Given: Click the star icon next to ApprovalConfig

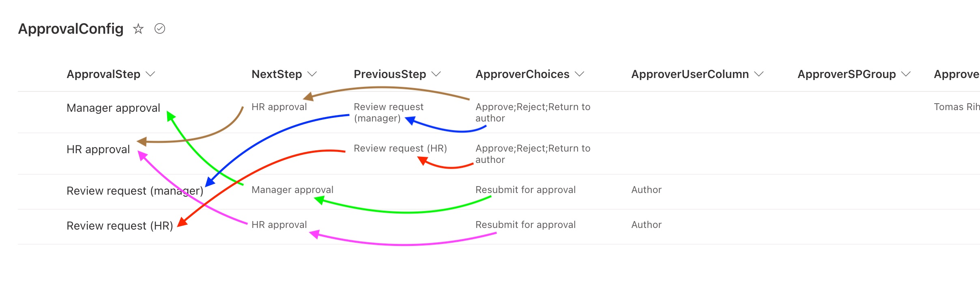Looking at the screenshot, I should point(138,29).
